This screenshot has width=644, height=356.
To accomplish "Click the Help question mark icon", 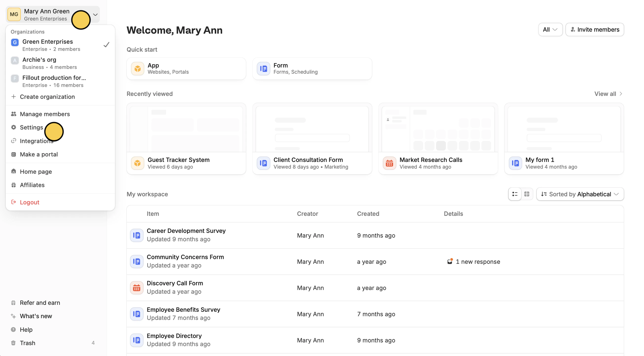I will (x=14, y=330).
